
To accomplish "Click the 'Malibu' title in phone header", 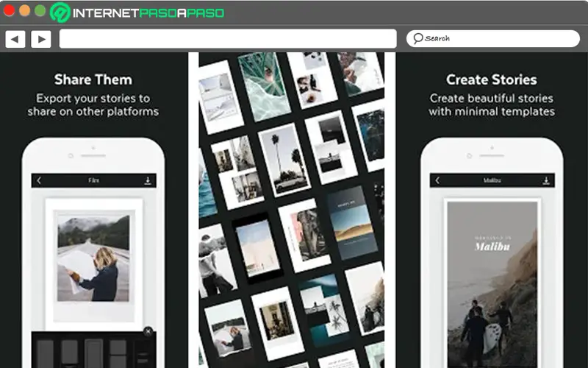I will (492, 180).
